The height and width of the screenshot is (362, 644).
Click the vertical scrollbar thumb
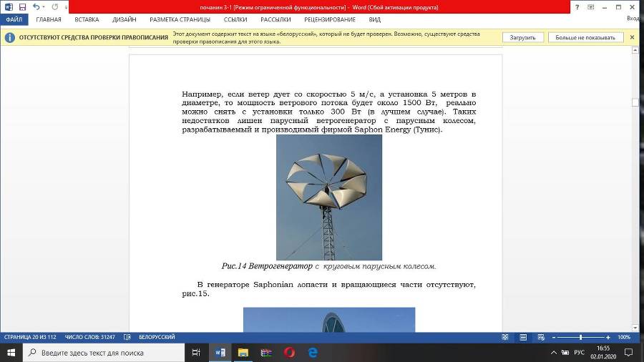(x=635, y=102)
